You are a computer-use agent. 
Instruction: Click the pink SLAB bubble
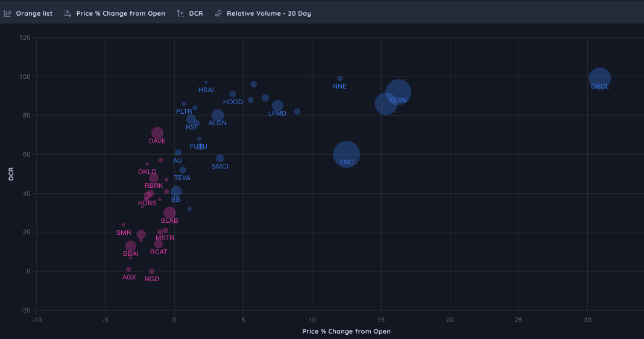click(x=169, y=213)
